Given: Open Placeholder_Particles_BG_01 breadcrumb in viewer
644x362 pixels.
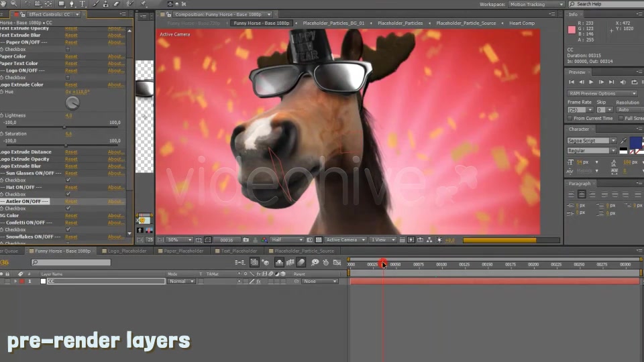Looking at the screenshot, I should coord(333,23).
